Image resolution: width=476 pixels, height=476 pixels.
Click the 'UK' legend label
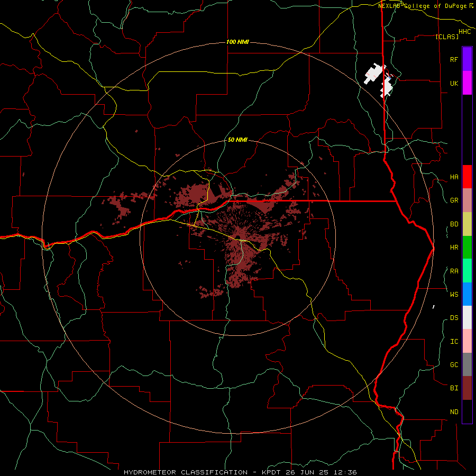click(x=454, y=83)
